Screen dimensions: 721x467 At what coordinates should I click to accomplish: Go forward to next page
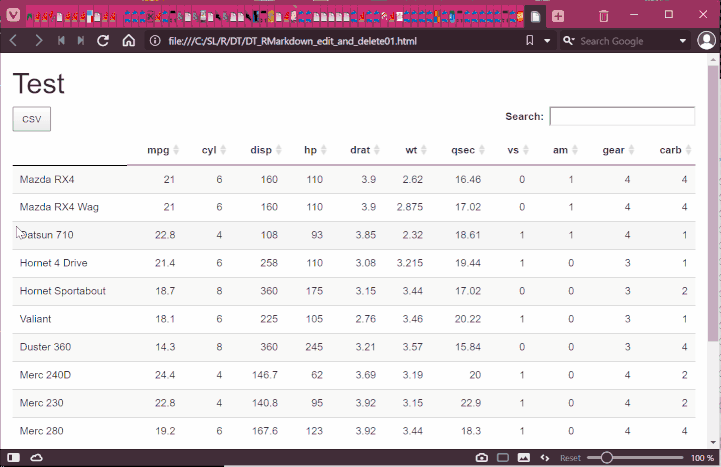[39, 41]
